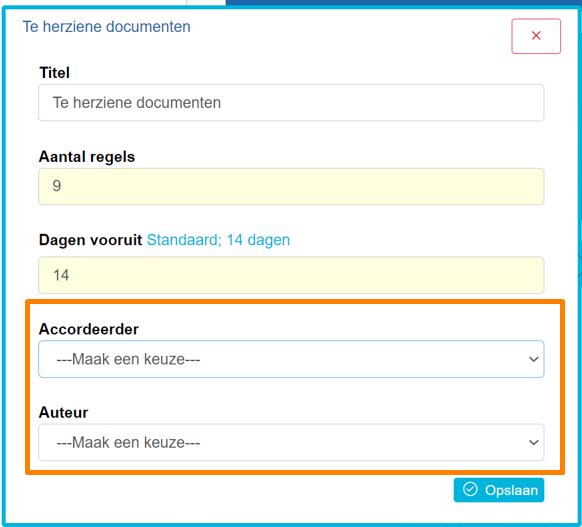Click the 'Dagen vooruit' label text
Image resolution: width=582 pixels, height=527 pixels.
click(91, 240)
